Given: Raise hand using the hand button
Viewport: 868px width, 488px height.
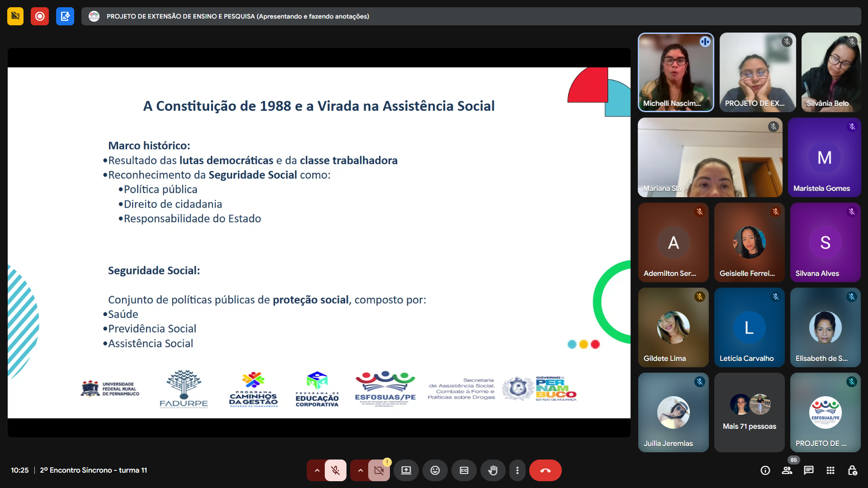Looking at the screenshot, I should (493, 470).
